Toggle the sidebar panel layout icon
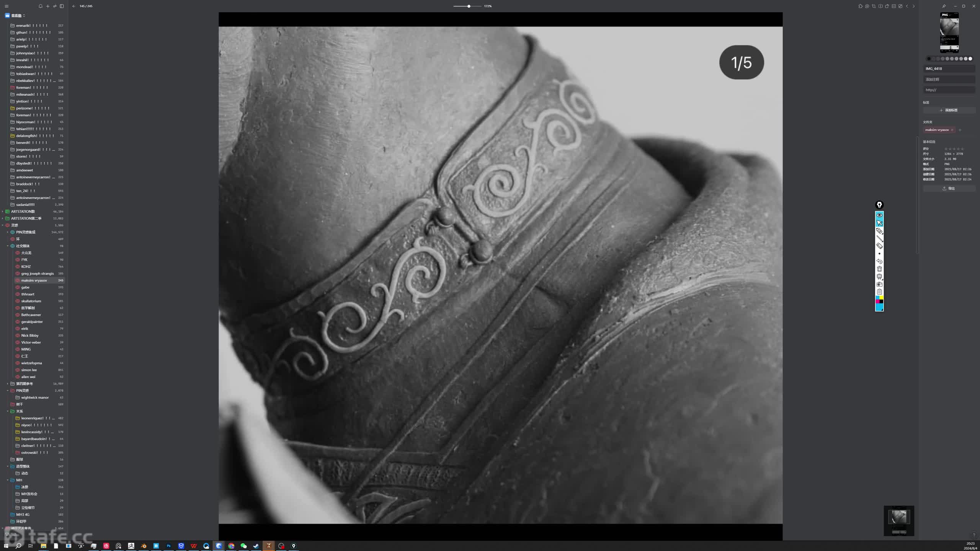980x551 pixels. click(62, 6)
